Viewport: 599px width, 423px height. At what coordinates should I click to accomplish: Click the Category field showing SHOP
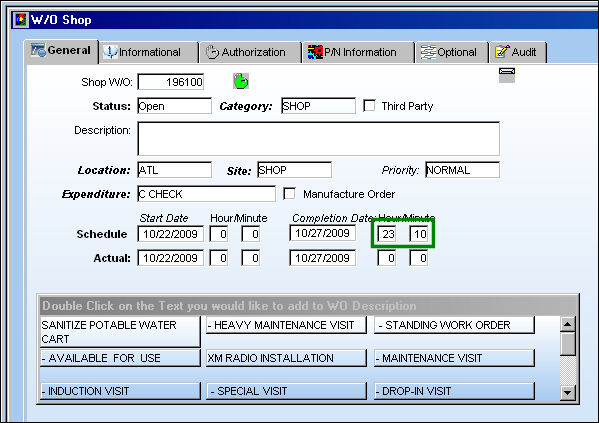point(318,106)
